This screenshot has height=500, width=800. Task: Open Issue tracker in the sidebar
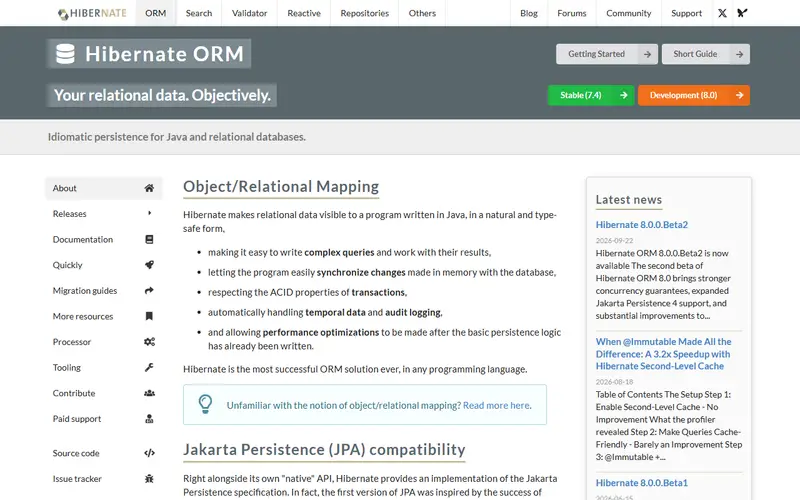[104, 479]
